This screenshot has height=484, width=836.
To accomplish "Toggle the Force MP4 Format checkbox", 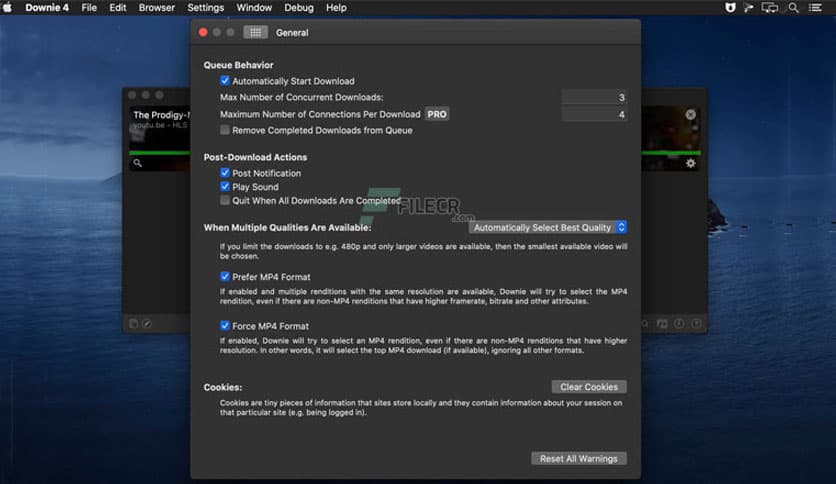I will pyautogui.click(x=225, y=326).
